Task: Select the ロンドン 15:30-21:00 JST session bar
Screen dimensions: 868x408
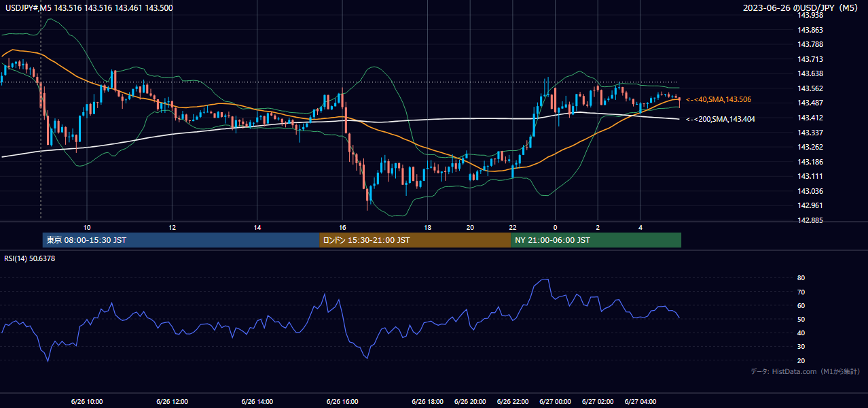Action: [415, 240]
